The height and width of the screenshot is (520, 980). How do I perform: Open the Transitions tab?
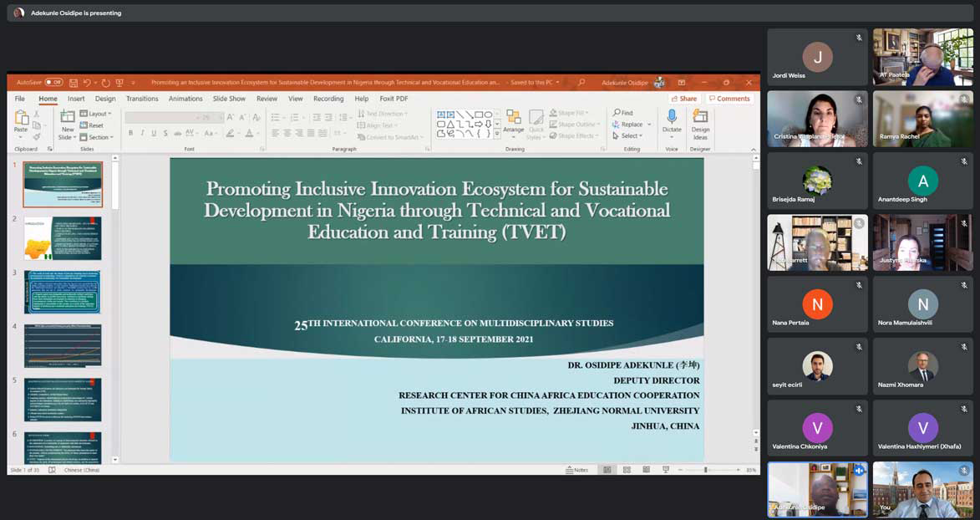point(142,99)
